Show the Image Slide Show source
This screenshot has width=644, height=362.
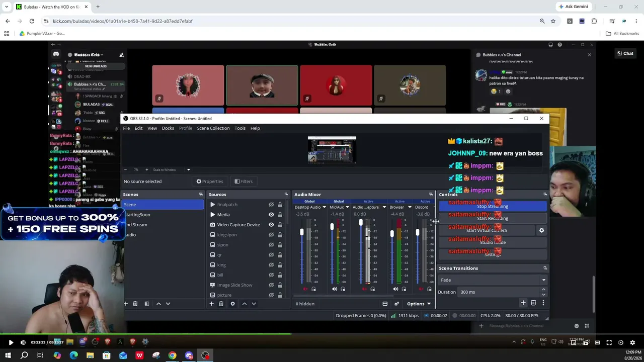271,285
